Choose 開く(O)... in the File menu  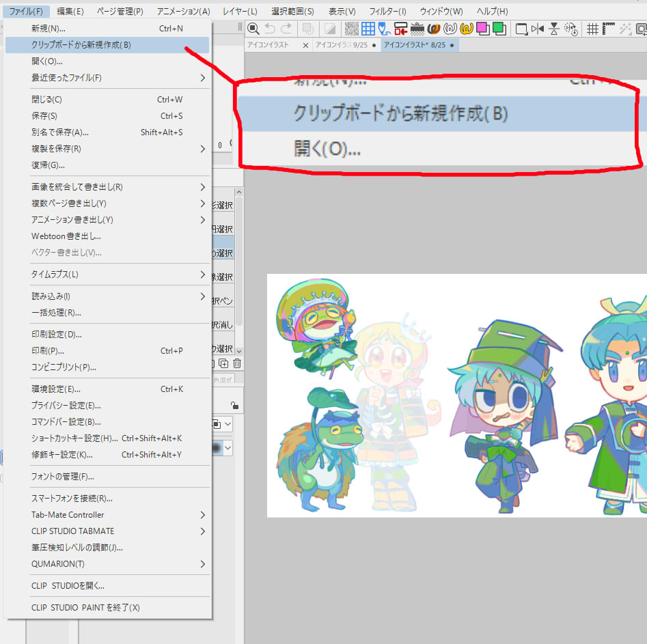[x=107, y=61]
